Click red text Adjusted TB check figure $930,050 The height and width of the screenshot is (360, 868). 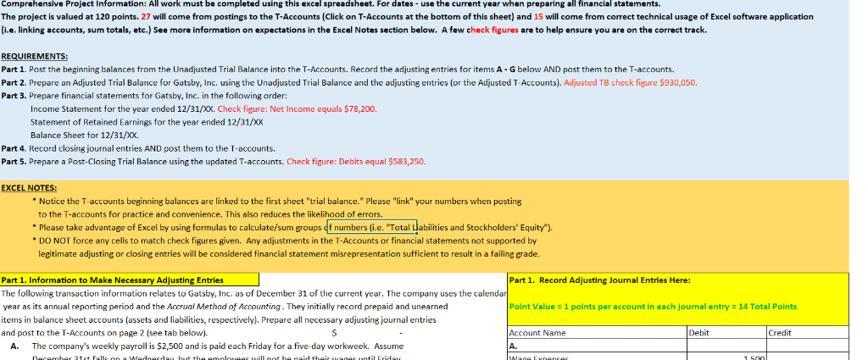[631, 83]
